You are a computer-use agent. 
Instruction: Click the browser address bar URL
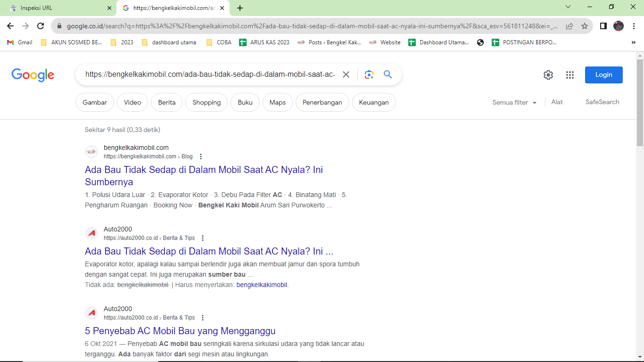(x=312, y=26)
